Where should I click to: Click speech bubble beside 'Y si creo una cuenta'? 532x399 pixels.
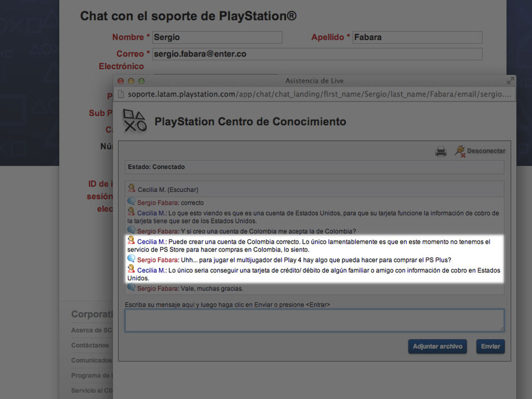pos(131,230)
